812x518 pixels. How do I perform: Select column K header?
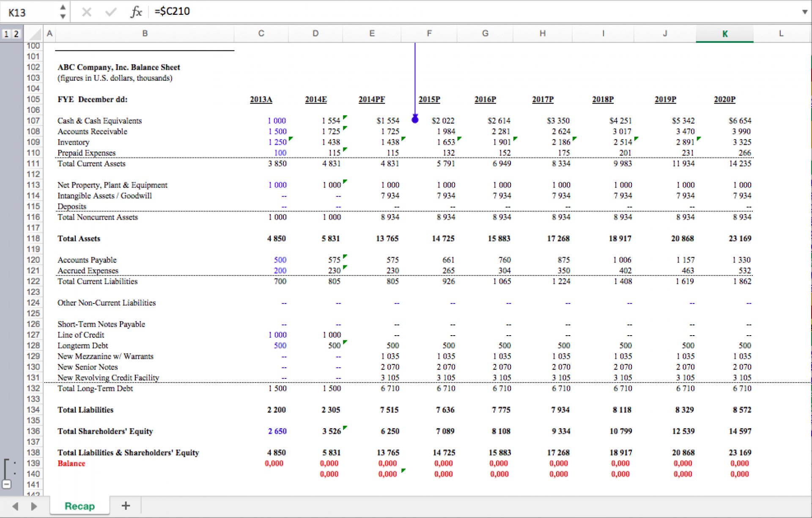tap(724, 34)
